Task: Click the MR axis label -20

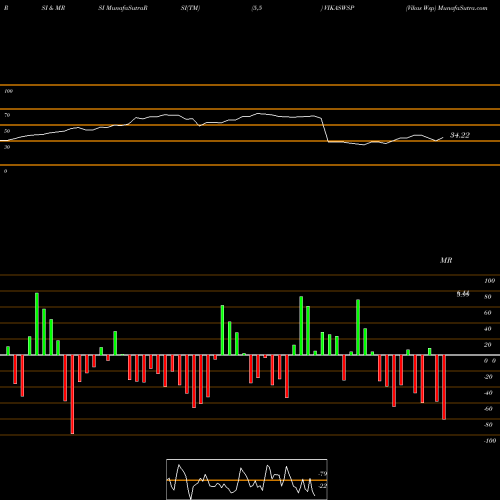Action: pyautogui.click(x=488, y=377)
